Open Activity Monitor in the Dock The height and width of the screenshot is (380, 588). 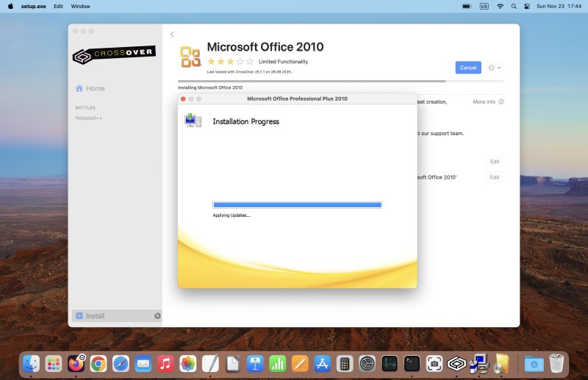click(x=390, y=363)
